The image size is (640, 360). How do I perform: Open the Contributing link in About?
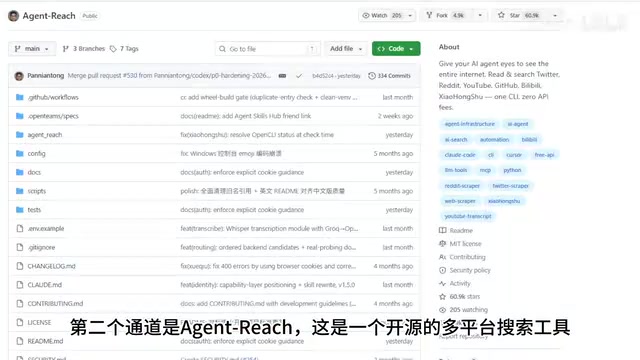pos(462,257)
